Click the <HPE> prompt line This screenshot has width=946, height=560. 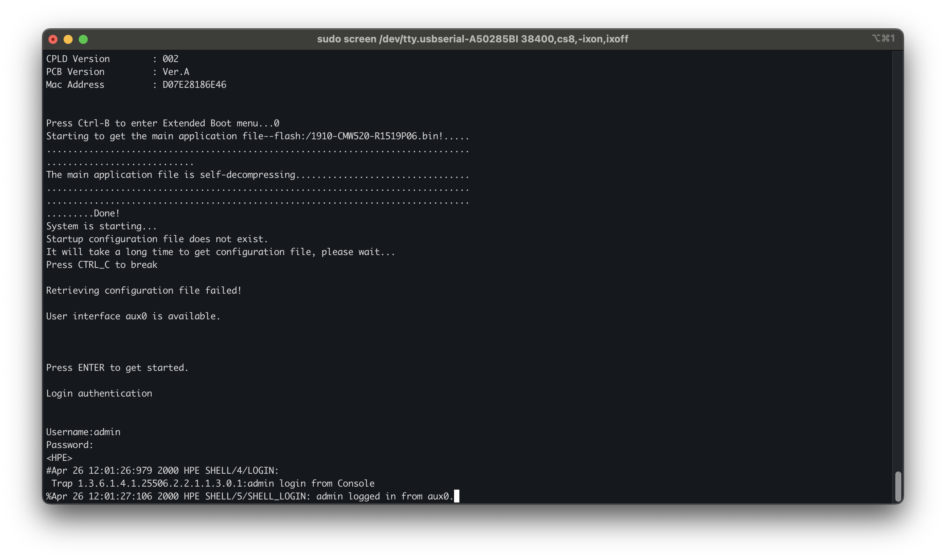click(59, 458)
